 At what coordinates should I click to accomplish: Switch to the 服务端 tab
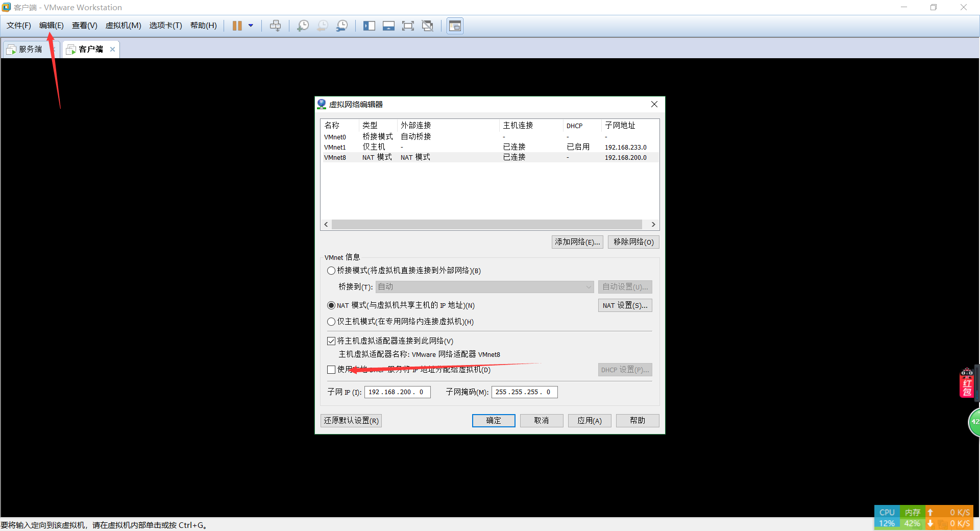click(x=30, y=50)
